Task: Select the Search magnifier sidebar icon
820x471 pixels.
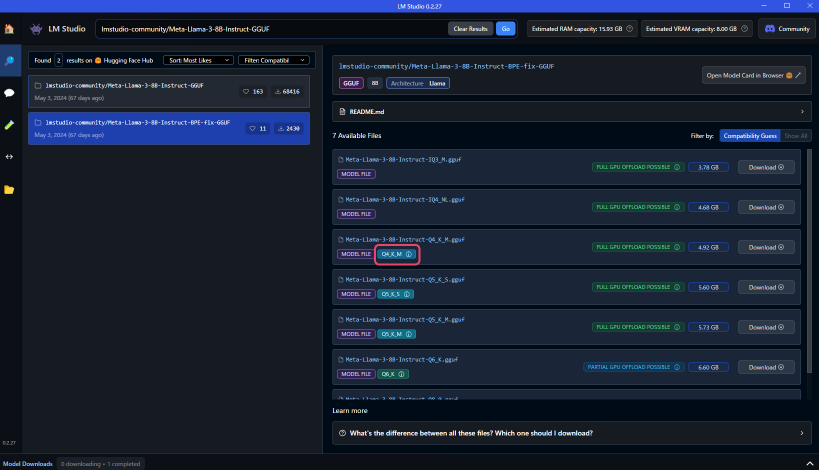Action: click(x=9, y=61)
